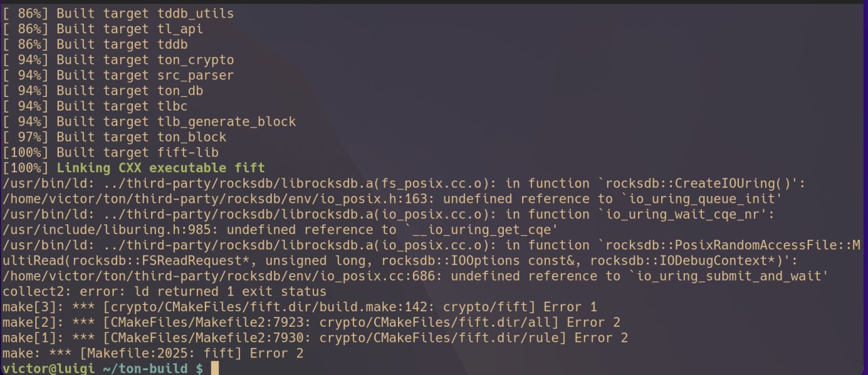
Task: Click 'Built target tlb_generate_block' line
Action: coord(149,121)
